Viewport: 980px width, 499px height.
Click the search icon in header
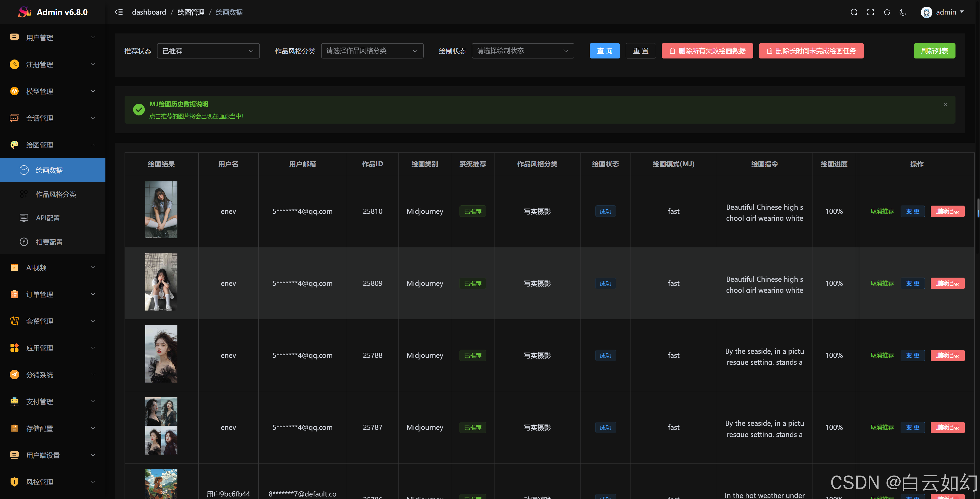[854, 12]
